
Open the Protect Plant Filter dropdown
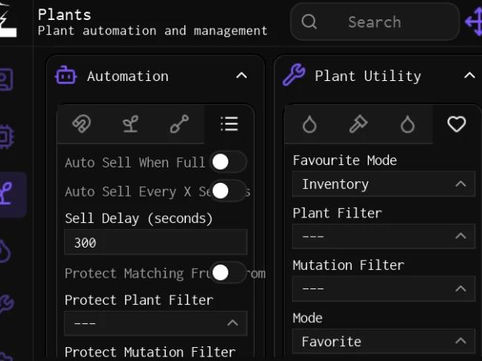click(156, 323)
